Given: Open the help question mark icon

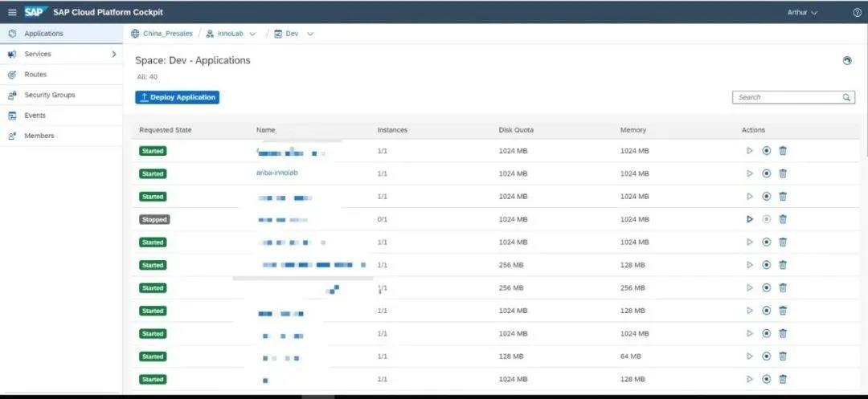Looking at the screenshot, I should (857, 12).
